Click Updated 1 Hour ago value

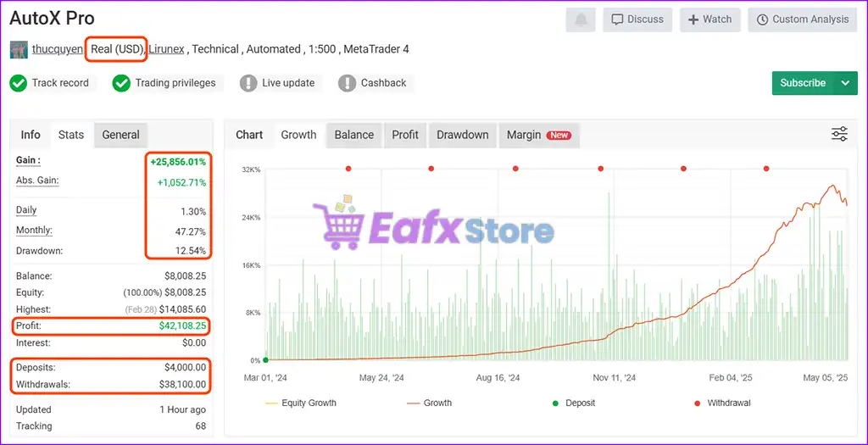[183, 409]
